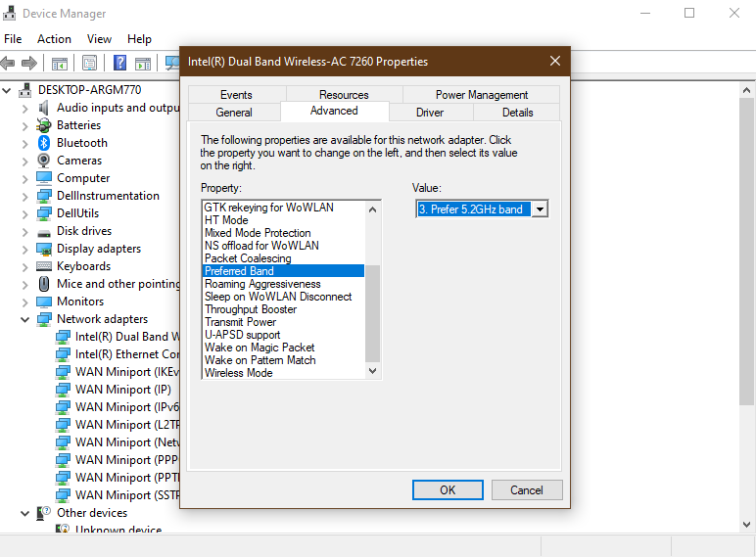
Task: Open the View menu
Action: pos(99,39)
